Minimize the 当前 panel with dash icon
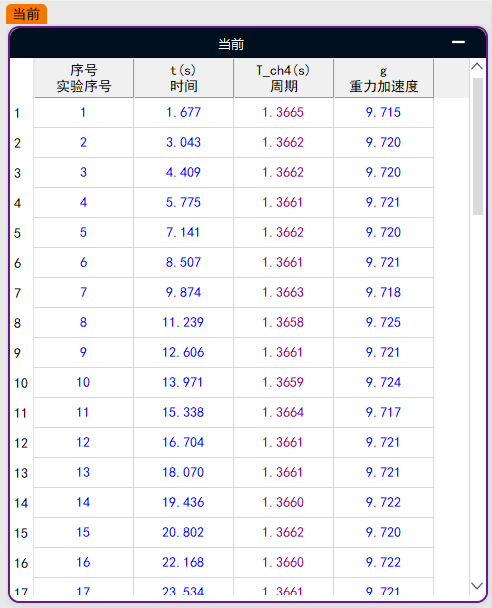The image size is (492, 608). [458, 42]
